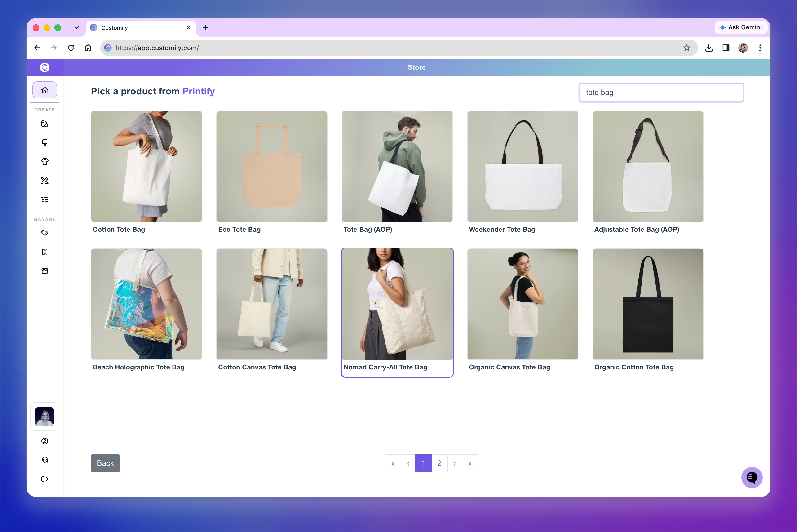
Task: Go to pagination page 2
Action: coord(439,463)
